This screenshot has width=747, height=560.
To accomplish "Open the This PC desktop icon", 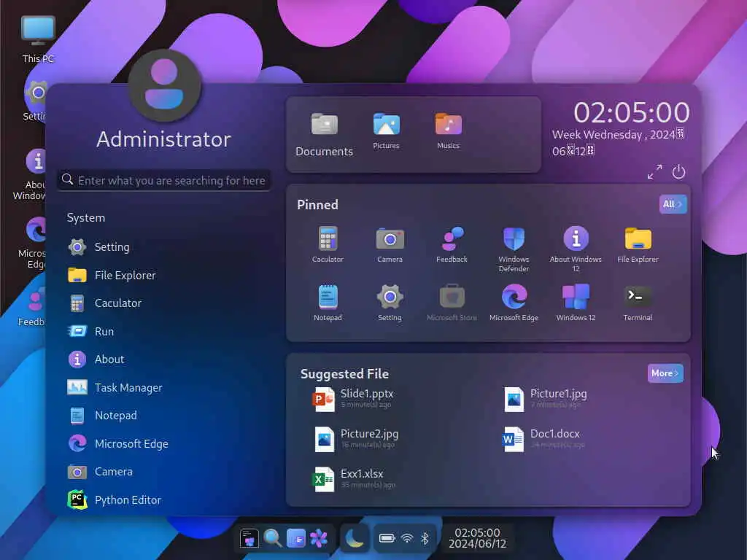I will 38,39.
